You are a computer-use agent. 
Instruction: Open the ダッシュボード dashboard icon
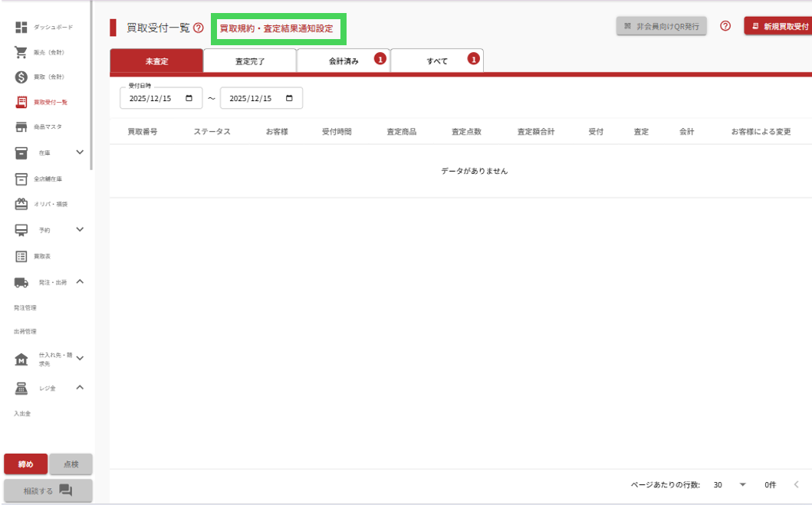21,28
